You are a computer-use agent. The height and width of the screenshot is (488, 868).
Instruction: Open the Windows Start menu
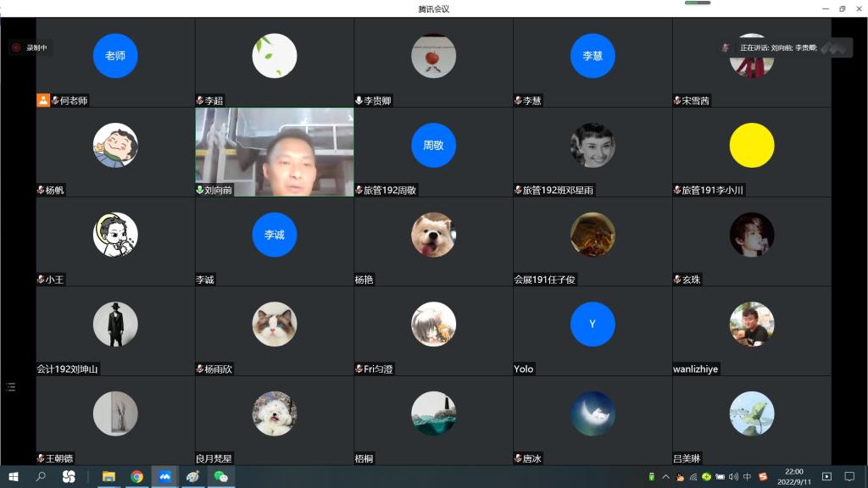pyautogui.click(x=13, y=477)
